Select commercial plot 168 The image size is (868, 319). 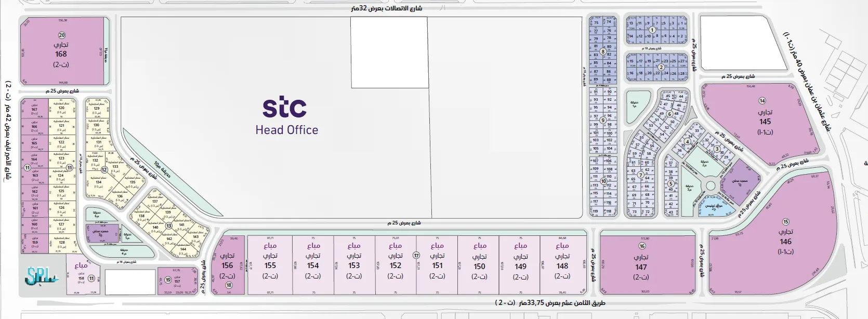click(62, 51)
